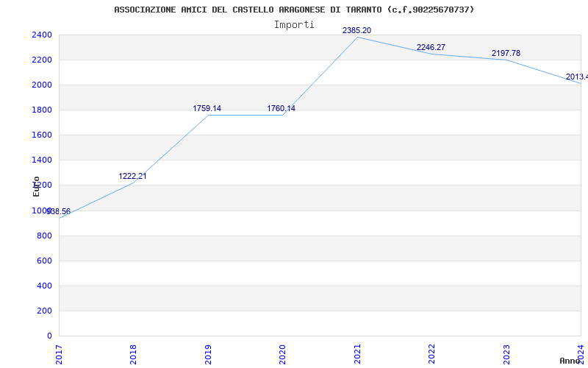Viewport: 588px width, 368px height.
Task: Click the 600 y-axis value
Action: 44,261
